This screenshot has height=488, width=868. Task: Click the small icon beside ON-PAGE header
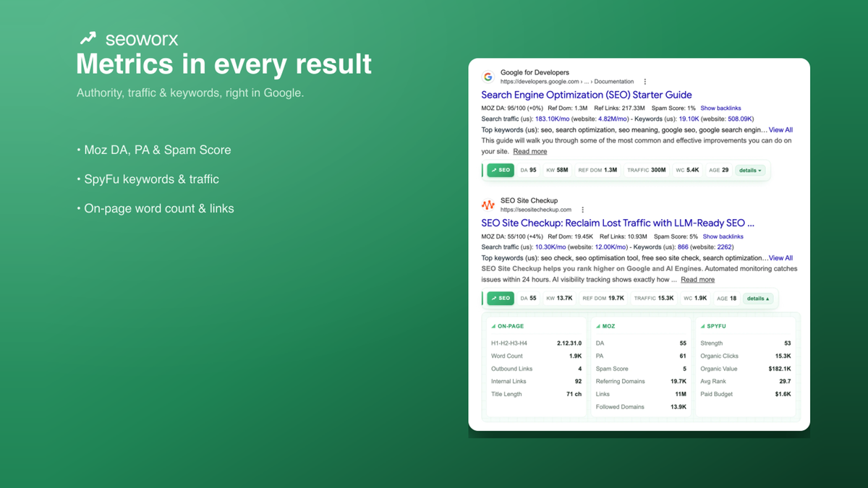click(x=493, y=326)
